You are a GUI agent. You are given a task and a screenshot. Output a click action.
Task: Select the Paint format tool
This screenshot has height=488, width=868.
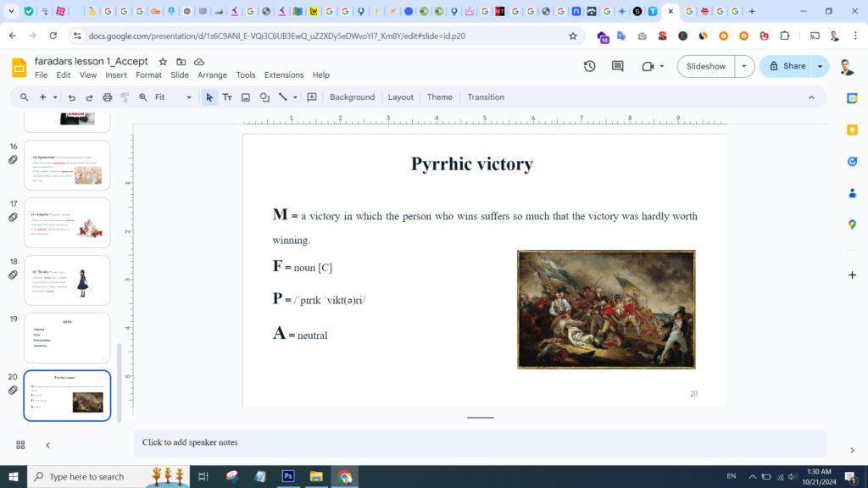point(125,97)
